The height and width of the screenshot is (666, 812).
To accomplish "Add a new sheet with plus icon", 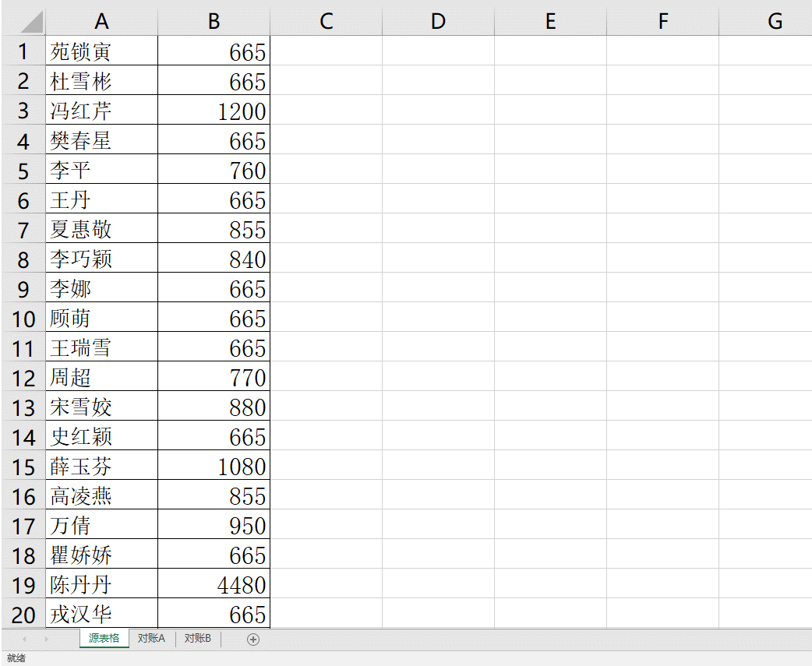I will [252, 640].
